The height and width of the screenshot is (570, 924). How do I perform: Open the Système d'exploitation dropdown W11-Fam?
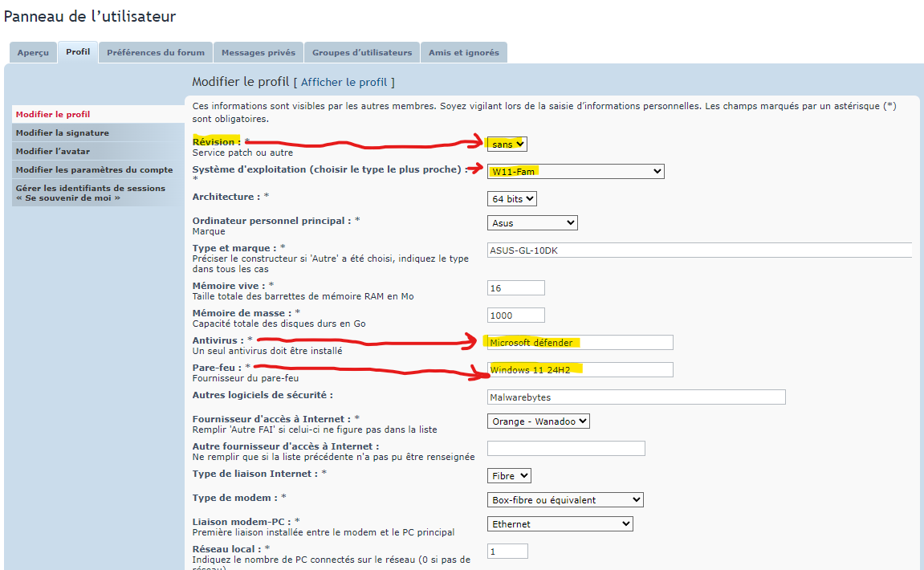[576, 172]
